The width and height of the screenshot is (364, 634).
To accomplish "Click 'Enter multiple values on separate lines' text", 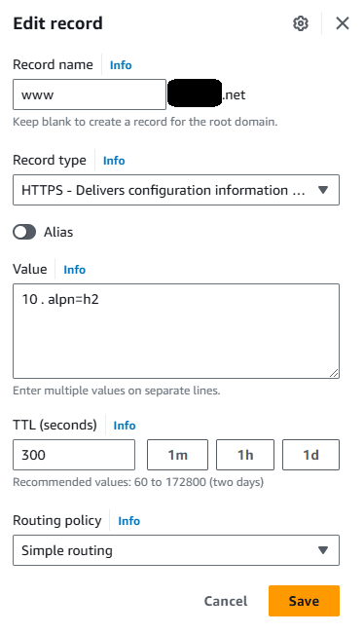I will click(x=117, y=391).
